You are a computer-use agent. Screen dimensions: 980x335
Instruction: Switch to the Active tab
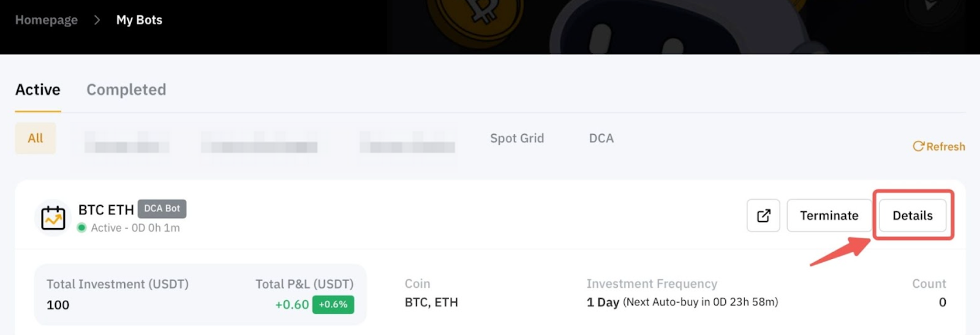[38, 90]
